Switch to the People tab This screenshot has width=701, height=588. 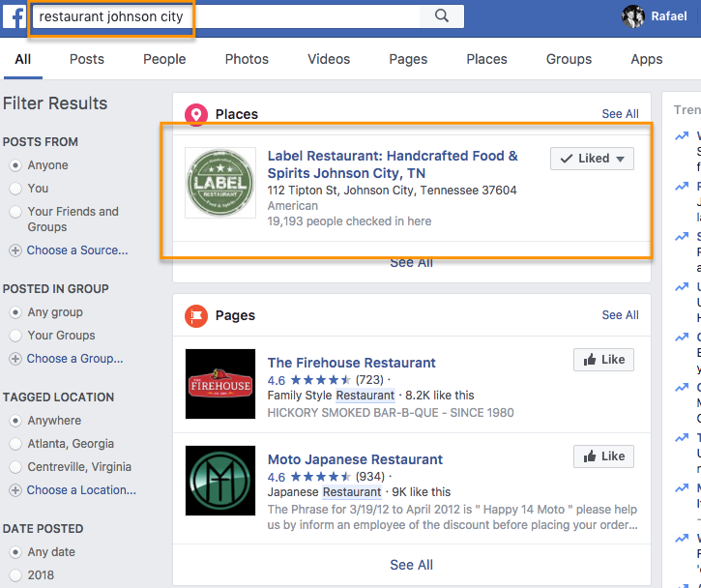164,59
